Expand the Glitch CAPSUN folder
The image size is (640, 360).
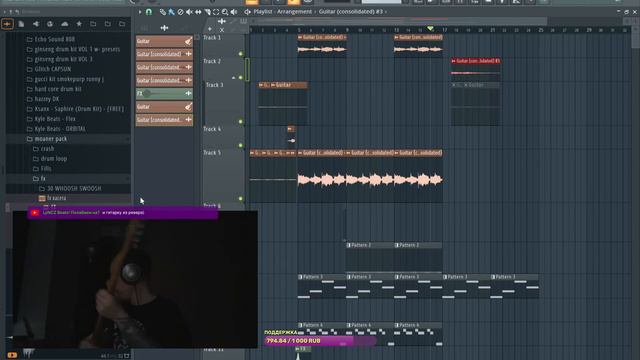49,69
